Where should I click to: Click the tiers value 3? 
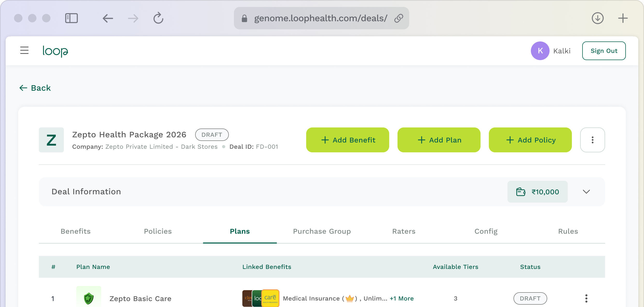point(456,298)
